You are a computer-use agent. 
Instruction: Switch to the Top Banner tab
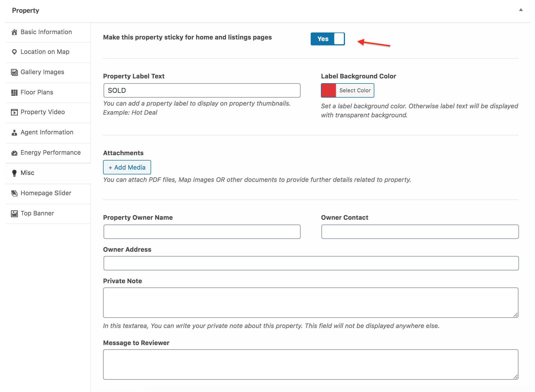click(48, 214)
